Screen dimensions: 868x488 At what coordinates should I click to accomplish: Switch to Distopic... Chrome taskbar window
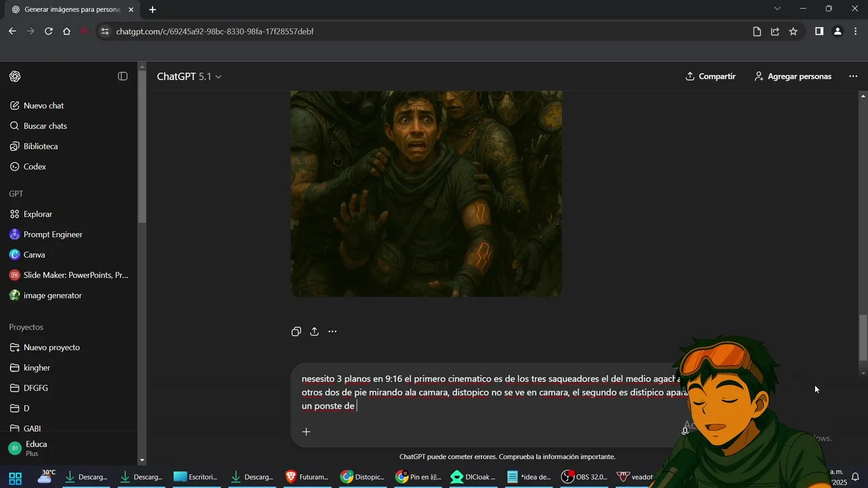coord(363,477)
